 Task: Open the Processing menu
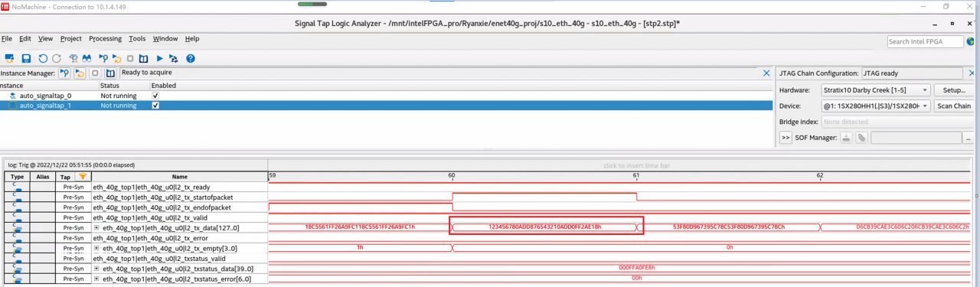(x=105, y=38)
